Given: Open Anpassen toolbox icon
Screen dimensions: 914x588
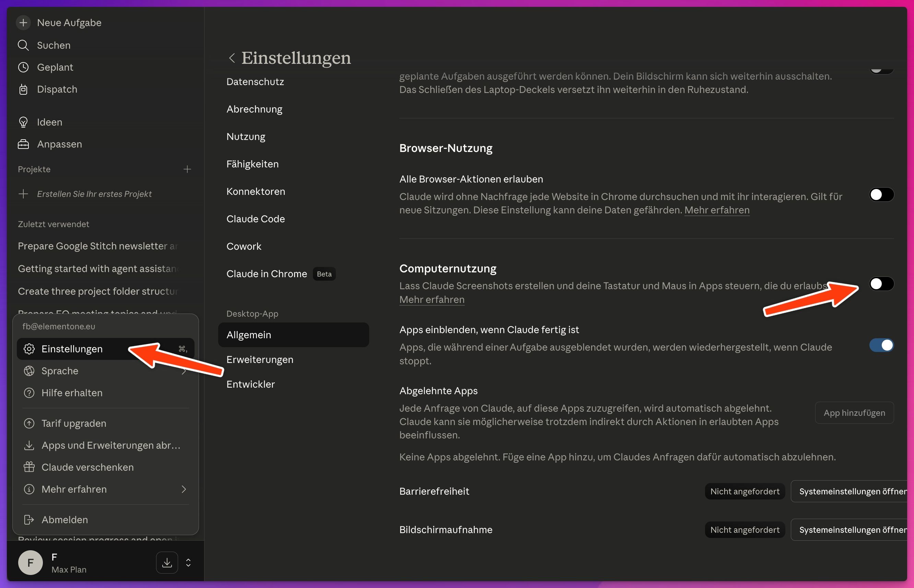Looking at the screenshot, I should tap(23, 144).
